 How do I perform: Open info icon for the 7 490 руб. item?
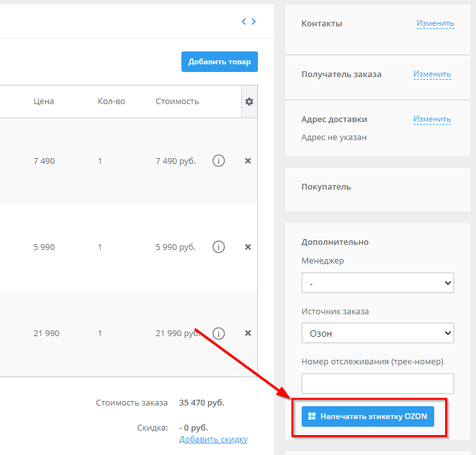(x=218, y=161)
